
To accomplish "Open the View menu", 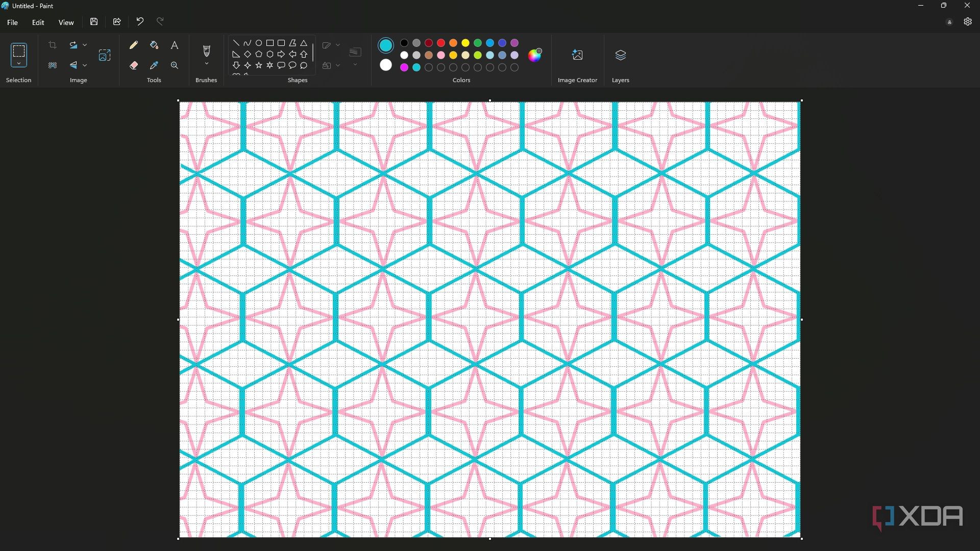I will coord(66,22).
